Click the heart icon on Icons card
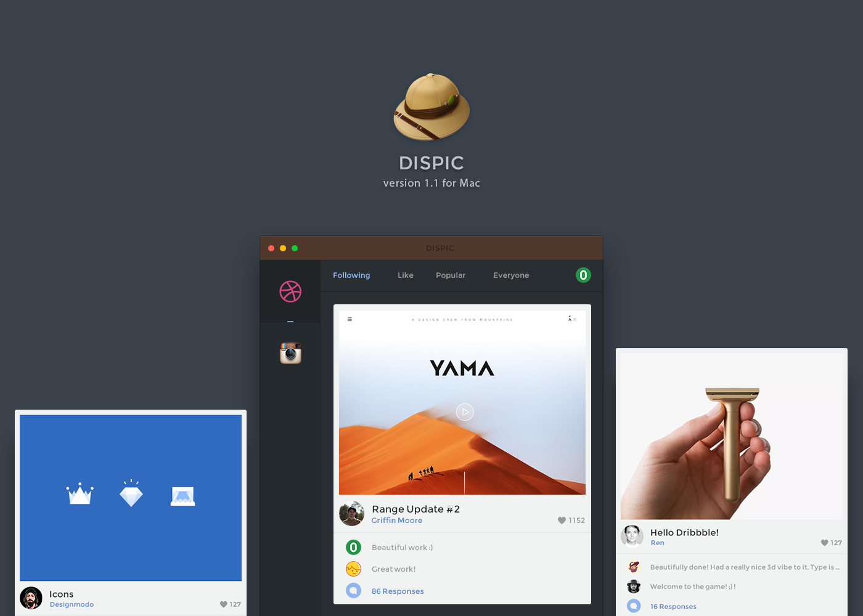 [223, 604]
